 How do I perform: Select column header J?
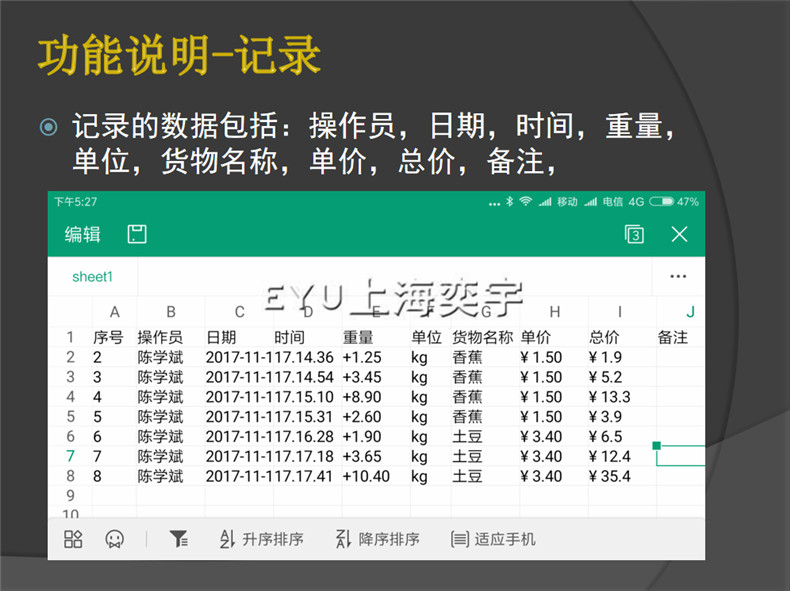(x=690, y=312)
